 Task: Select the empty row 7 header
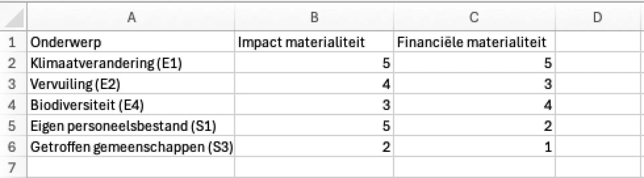click(13, 167)
